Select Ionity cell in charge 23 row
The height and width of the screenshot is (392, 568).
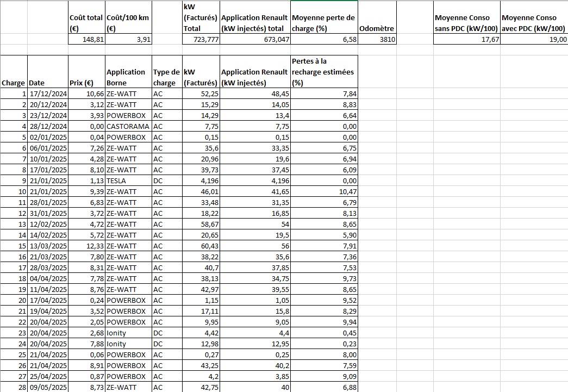pos(129,333)
